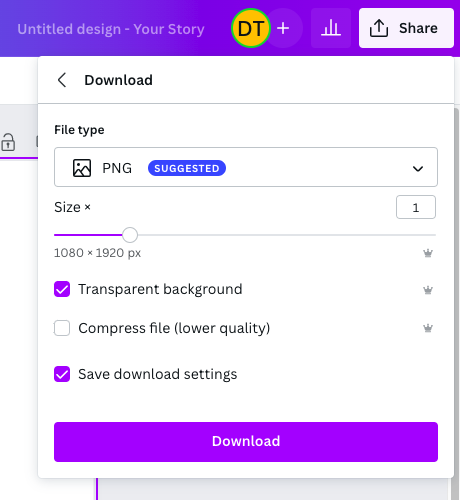Enable Compress file (lower quality) checkbox
460x500 pixels.
coord(62,328)
